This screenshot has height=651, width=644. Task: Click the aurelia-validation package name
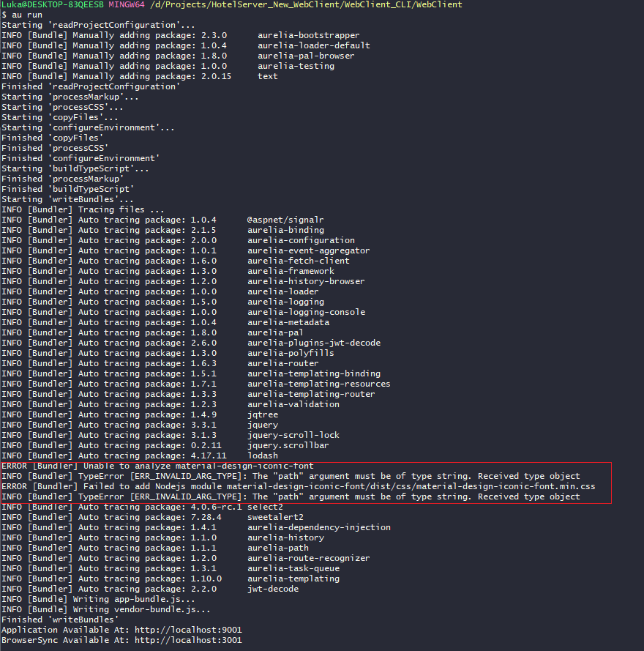(x=293, y=404)
